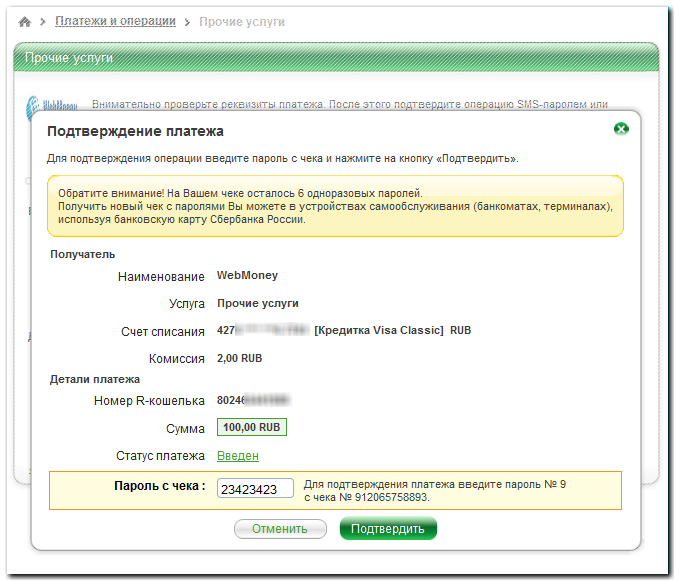Focus the Пароль с чека input field

[255, 488]
